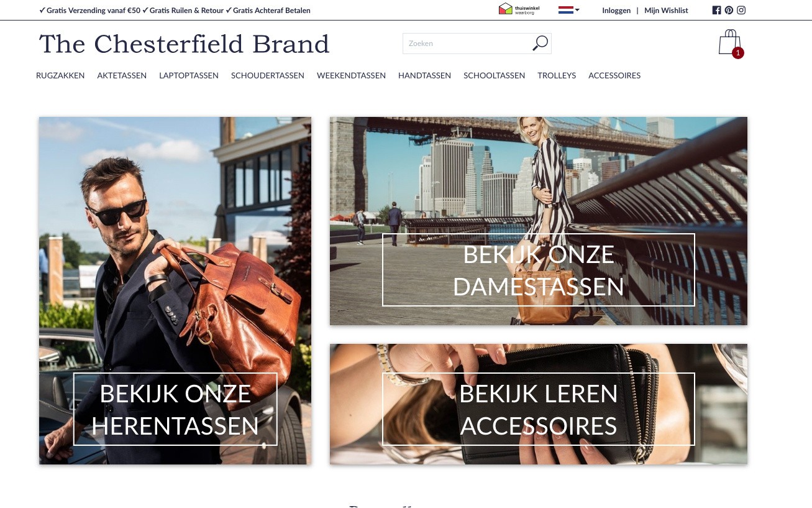This screenshot has height=508, width=812.
Task: Open the shopping bag cart icon
Action: (730, 42)
